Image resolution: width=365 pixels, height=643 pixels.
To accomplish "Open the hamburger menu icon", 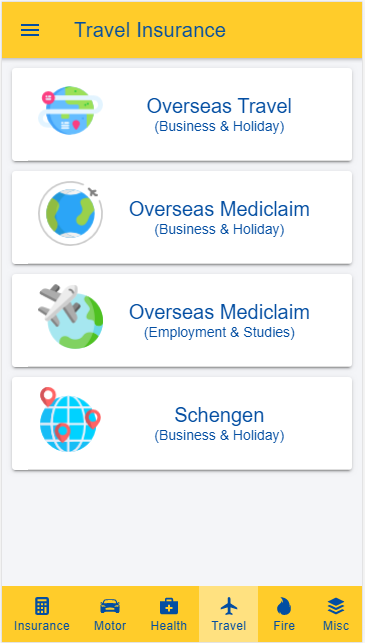I will point(30,30).
